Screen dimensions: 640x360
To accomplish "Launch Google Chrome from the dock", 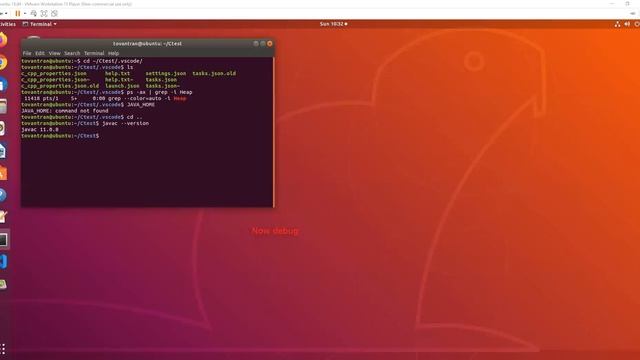I will point(2,62).
